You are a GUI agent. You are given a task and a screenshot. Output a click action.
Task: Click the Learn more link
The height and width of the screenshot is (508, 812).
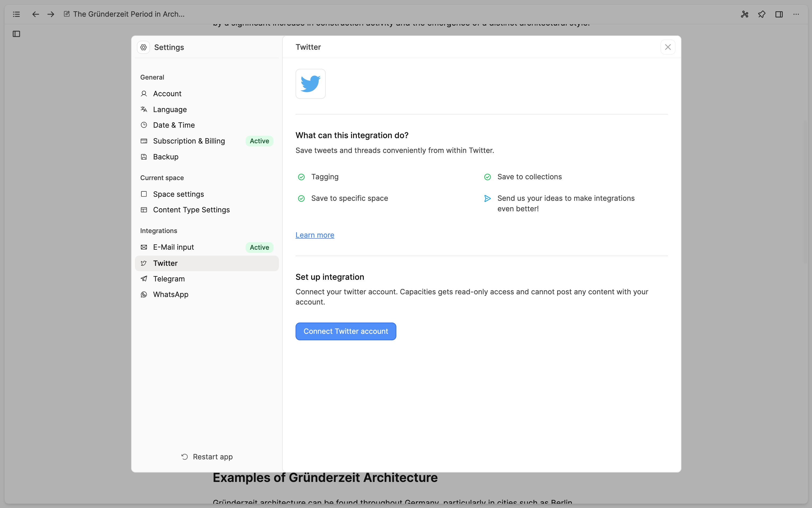[x=315, y=235]
